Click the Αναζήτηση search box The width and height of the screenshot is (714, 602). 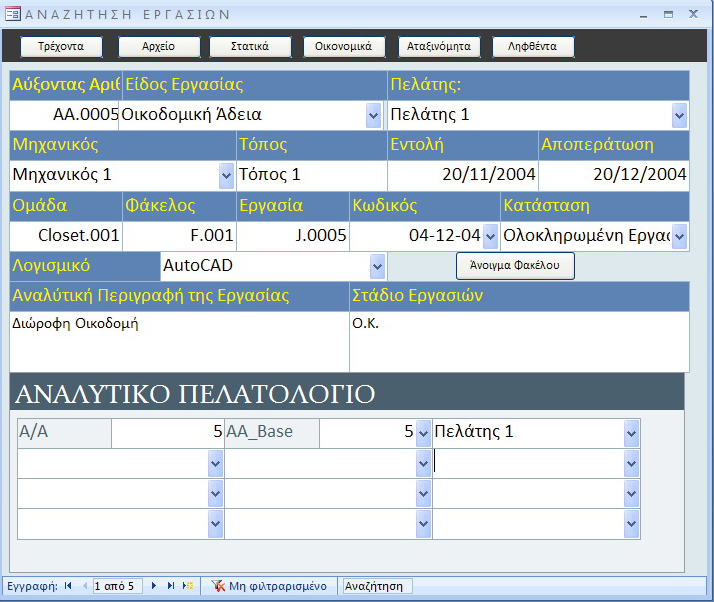(x=376, y=586)
